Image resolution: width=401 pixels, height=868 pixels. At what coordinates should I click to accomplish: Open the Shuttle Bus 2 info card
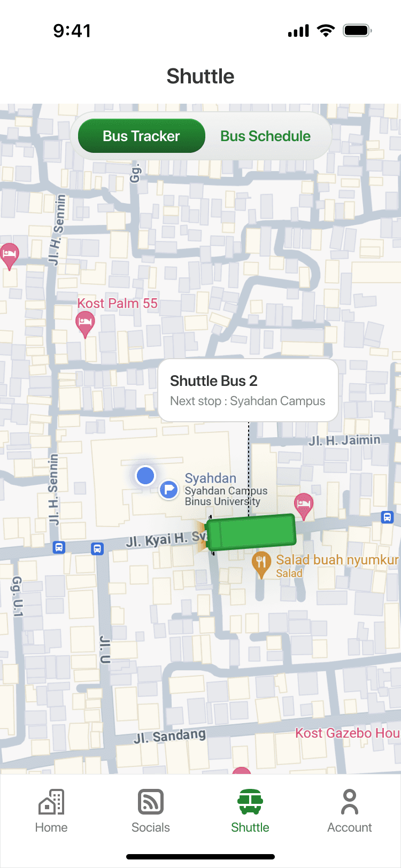(248, 390)
